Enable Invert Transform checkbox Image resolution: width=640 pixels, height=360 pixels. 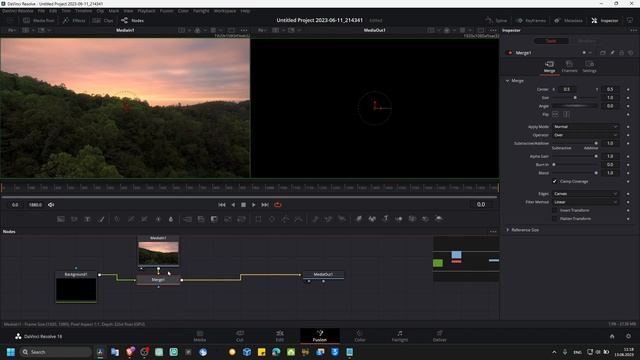554,210
